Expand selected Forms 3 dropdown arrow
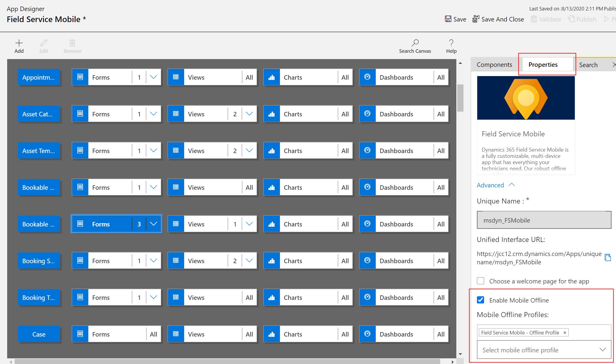This screenshot has height=364, width=616. pyautogui.click(x=153, y=224)
